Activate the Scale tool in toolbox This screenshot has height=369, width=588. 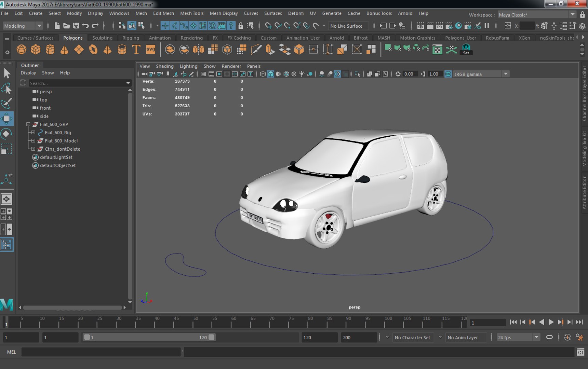click(7, 149)
